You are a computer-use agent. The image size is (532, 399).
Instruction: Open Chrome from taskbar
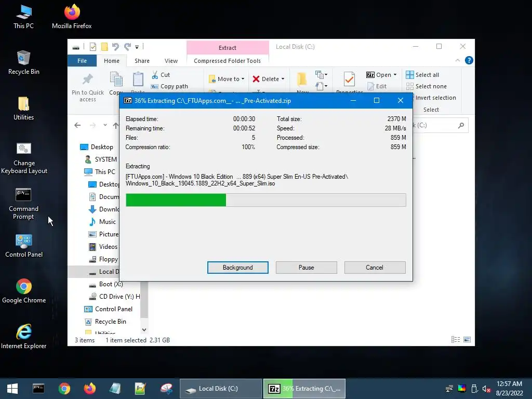[64, 389]
